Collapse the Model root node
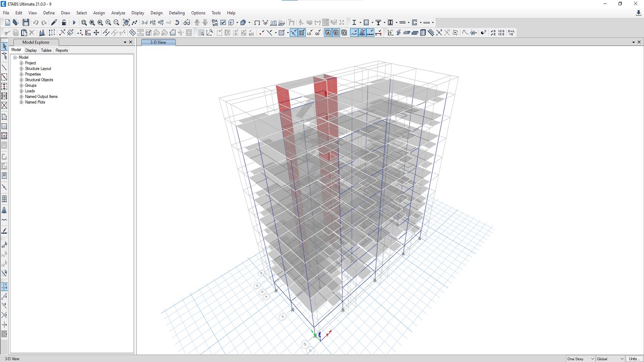 (15, 57)
